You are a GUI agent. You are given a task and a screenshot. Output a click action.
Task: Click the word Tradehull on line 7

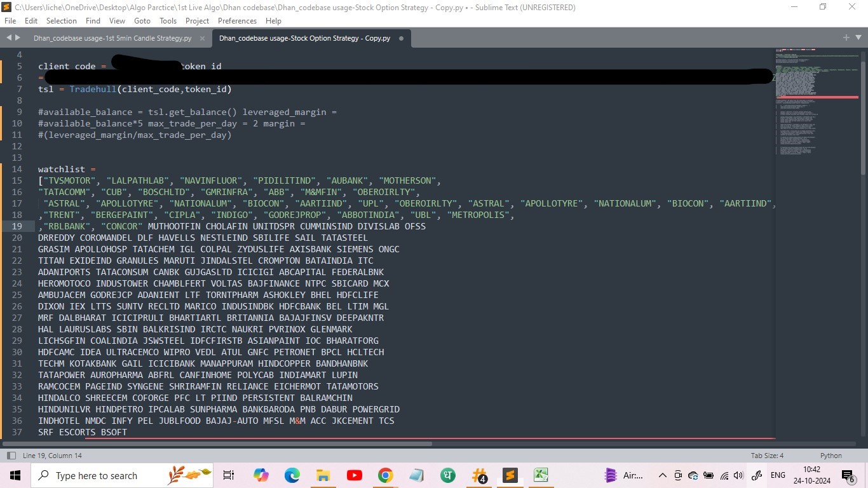pyautogui.click(x=93, y=89)
